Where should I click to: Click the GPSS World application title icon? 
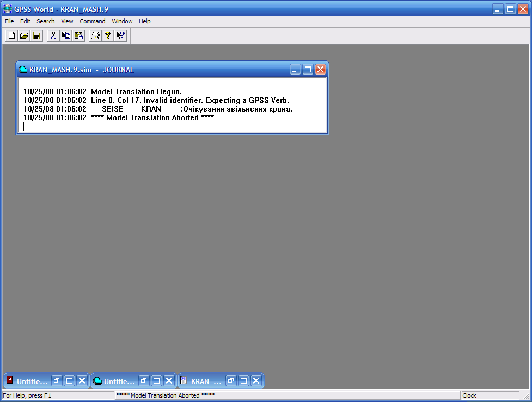[x=8, y=9]
